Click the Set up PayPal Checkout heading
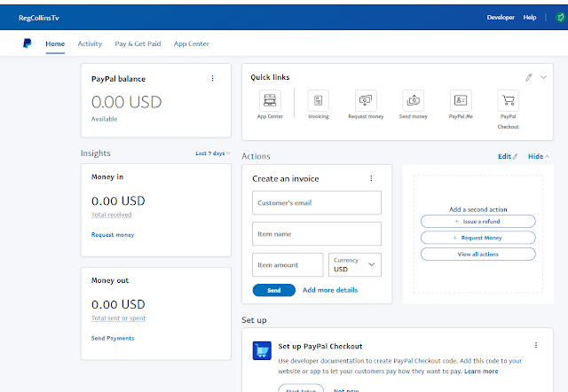 coord(320,347)
